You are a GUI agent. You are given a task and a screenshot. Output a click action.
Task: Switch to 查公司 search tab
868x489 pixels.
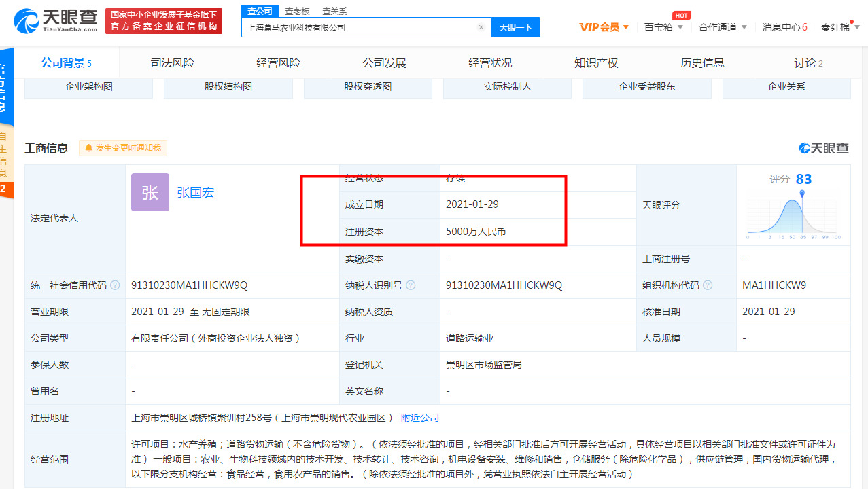coord(260,11)
